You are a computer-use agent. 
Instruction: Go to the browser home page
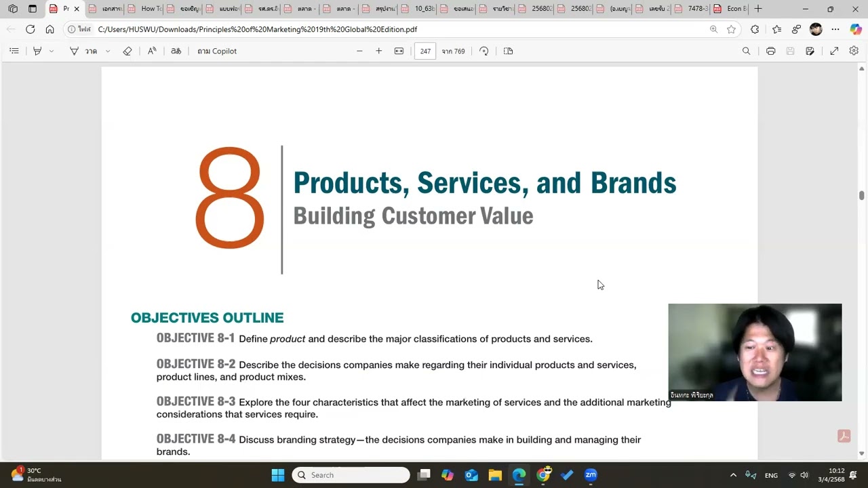pyautogui.click(x=50, y=29)
